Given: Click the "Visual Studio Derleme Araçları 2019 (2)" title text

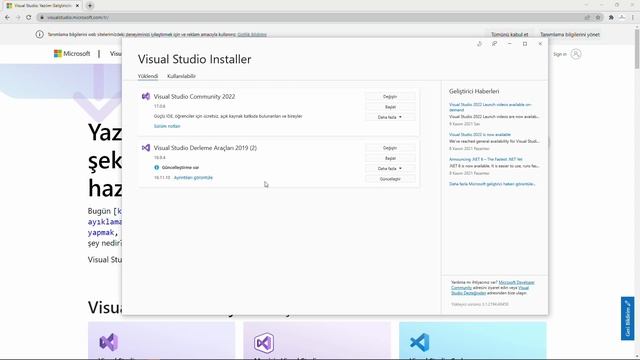Looking at the screenshot, I should coord(205,148).
